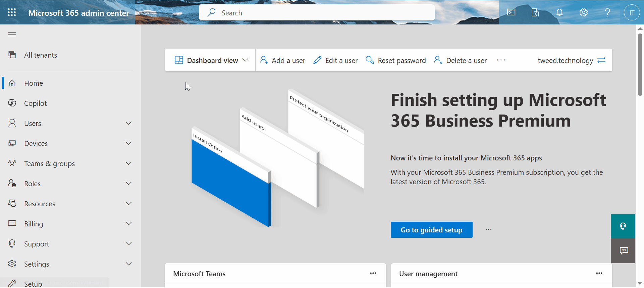
Task: Click the search magnifier icon
Action: tap(211, 12)
